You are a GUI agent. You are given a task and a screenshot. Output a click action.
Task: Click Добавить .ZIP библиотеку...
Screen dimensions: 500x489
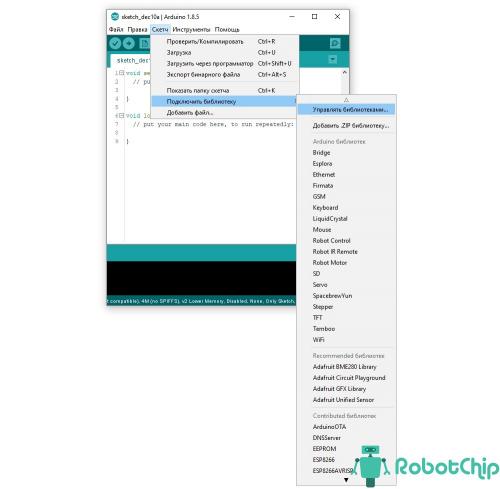tap(346, 126)
